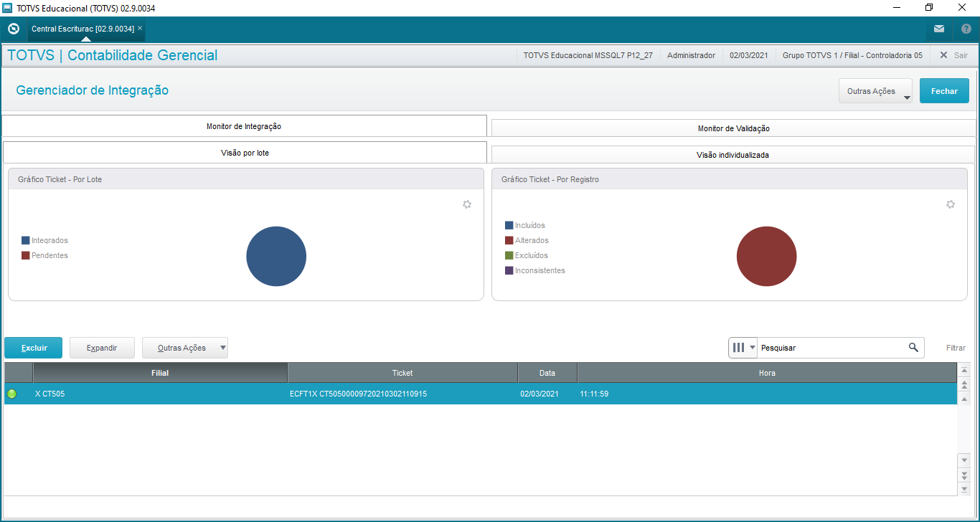The image size is (980, 522).
Task: Click the Excluídos green legend swatch
Action: (x=509, y=255)
